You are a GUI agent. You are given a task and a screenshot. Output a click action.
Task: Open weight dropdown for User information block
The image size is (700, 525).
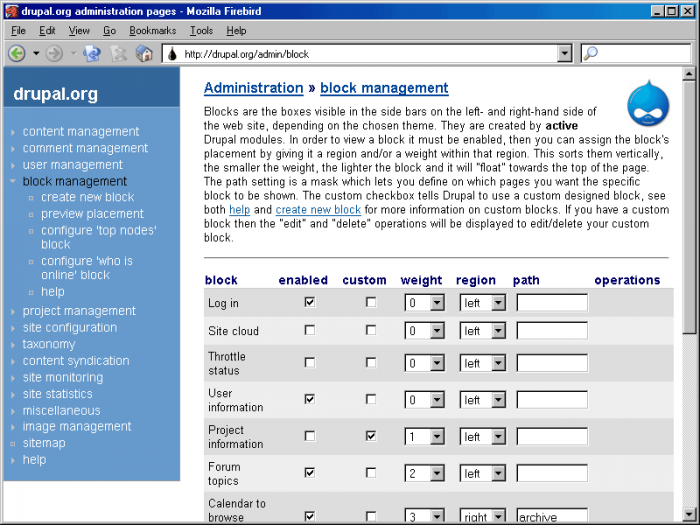[424, 400]
